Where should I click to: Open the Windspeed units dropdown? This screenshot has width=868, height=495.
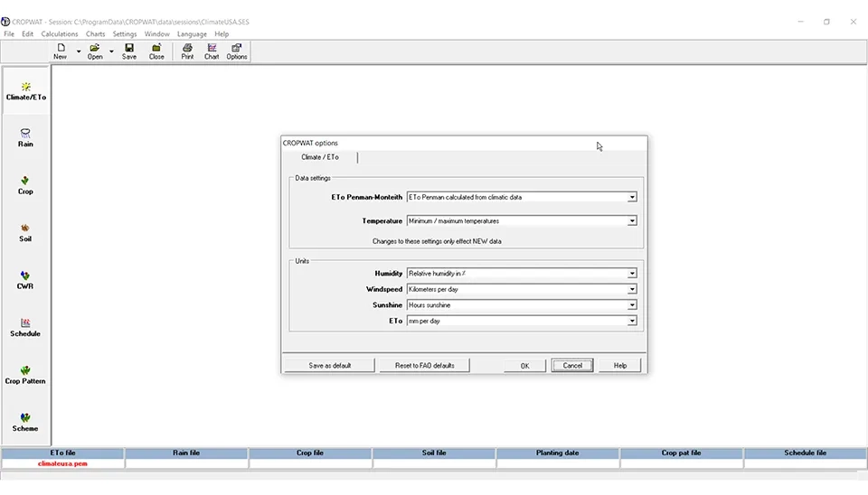(632, 289)
